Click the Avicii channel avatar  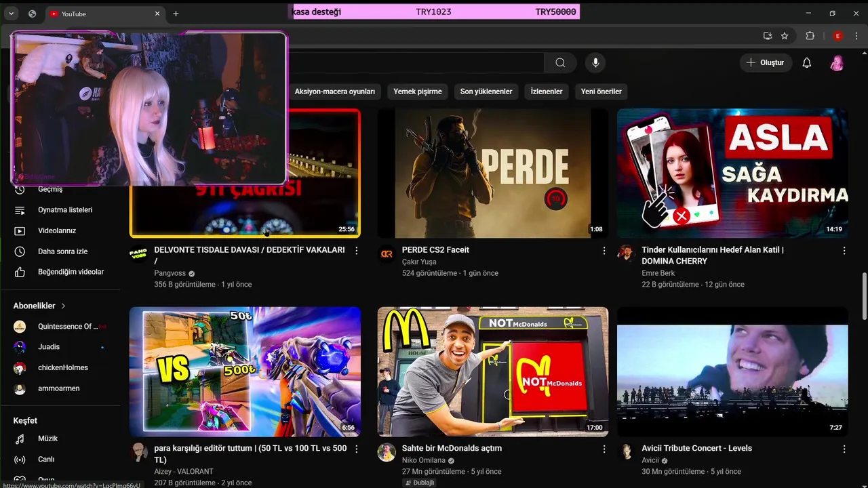tap(625, 452)
